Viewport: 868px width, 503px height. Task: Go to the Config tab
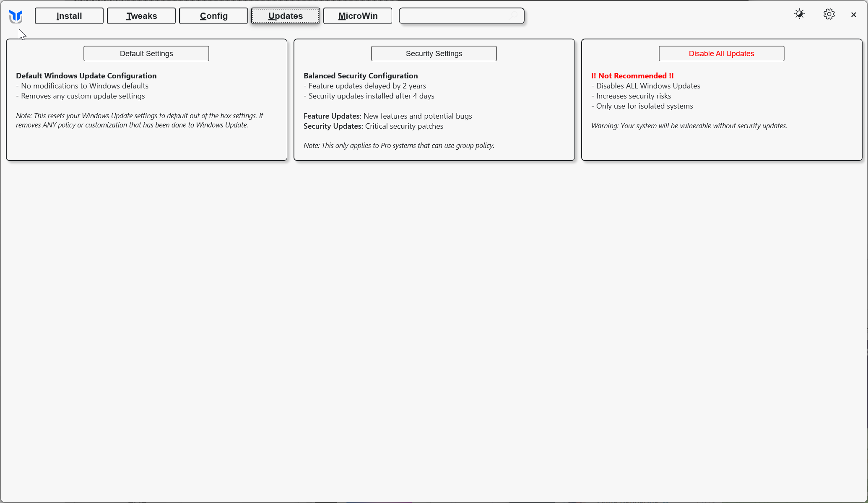coord(213,16)
